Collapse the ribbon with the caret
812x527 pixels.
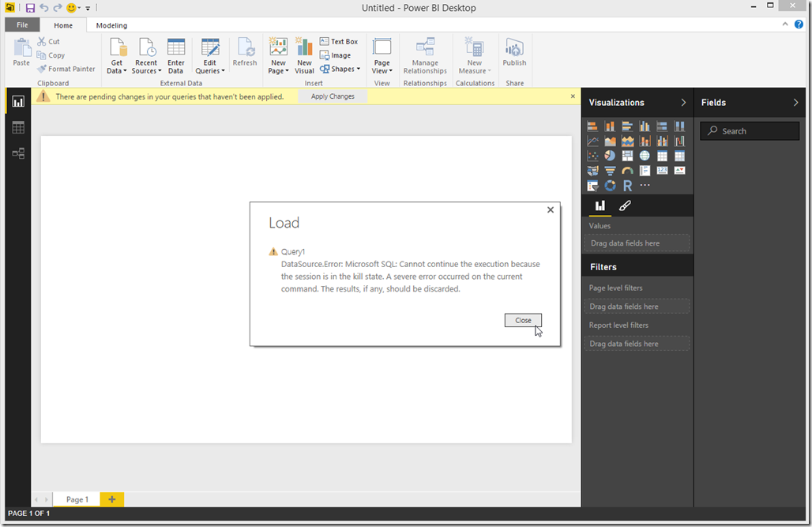click(785, 24)
